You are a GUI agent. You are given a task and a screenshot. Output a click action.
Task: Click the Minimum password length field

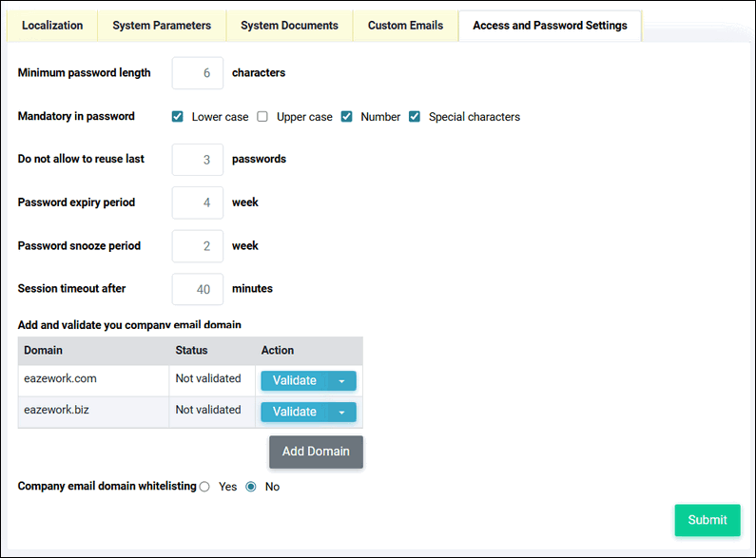198,73
